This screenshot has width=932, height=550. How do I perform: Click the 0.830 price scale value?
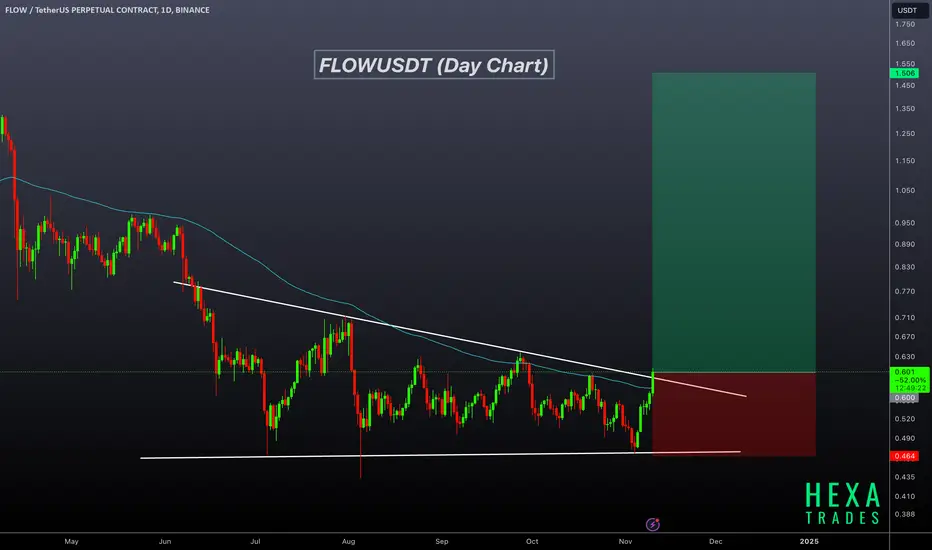pyautogui.click(x=905, y=267)
